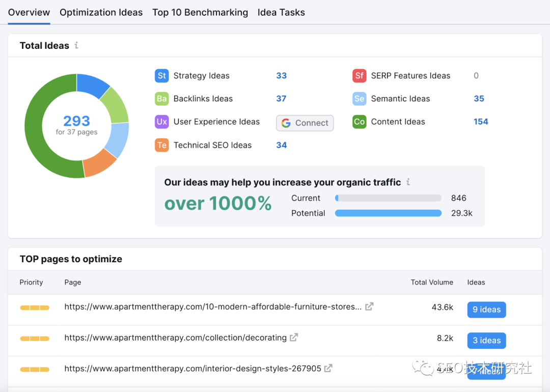Click the Backlinks Ideas 'Ba' icon
Image resolution: width=550 pixels, height=392 pixels.
click(x=161, y=99)
